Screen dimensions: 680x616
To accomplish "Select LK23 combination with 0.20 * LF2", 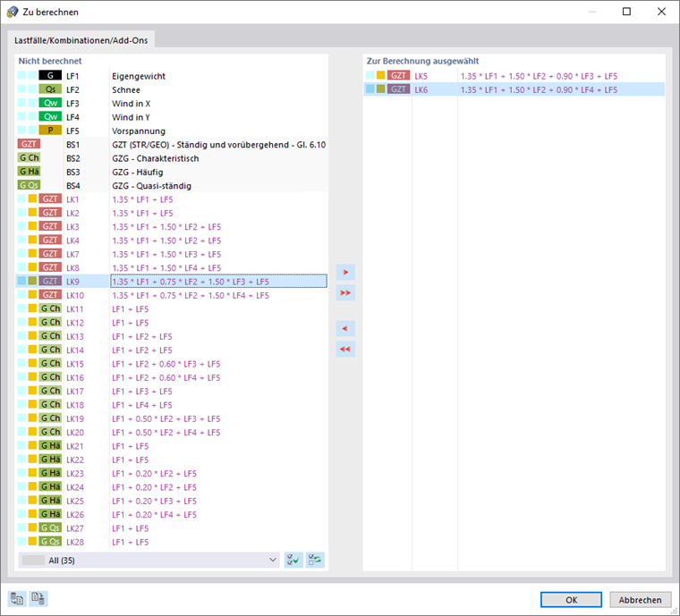I will pyautogui.click(x=172, y=474).
